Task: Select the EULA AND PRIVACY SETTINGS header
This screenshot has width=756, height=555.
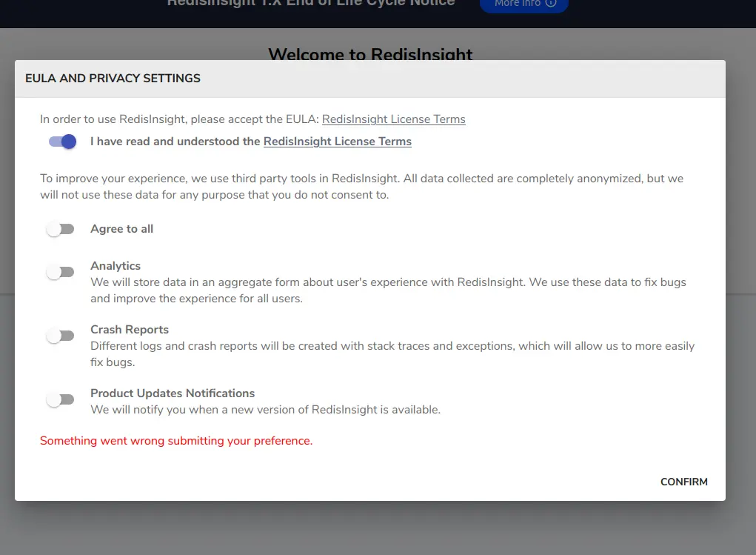Action: (x=113, y=78)
